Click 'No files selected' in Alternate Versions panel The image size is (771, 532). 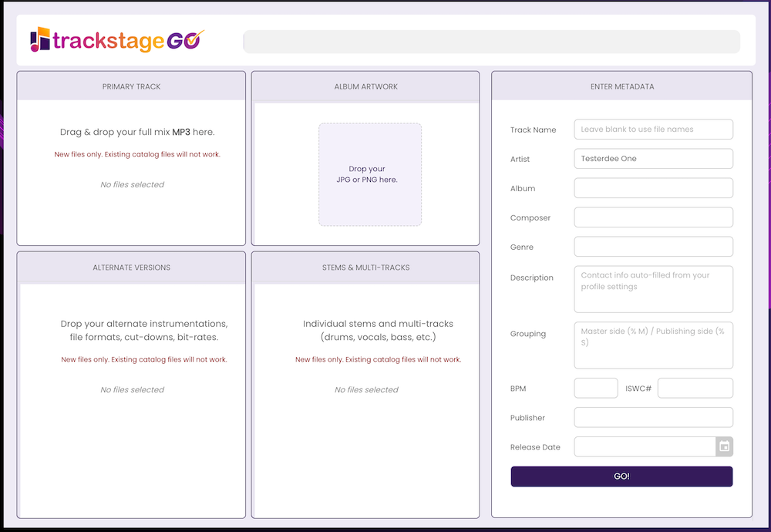pos(133,389)
